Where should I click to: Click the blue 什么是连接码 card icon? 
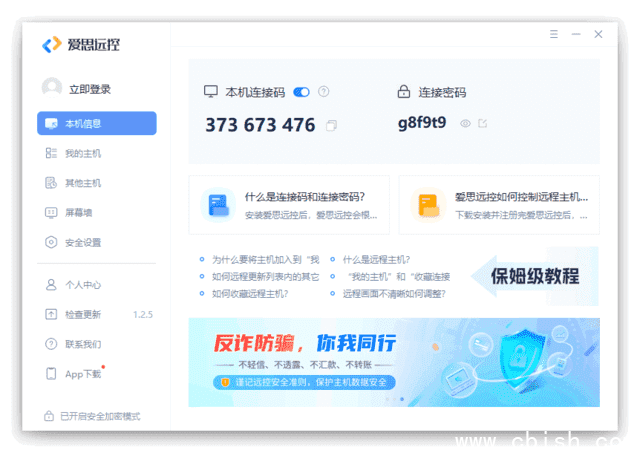[x=218, y=205]
